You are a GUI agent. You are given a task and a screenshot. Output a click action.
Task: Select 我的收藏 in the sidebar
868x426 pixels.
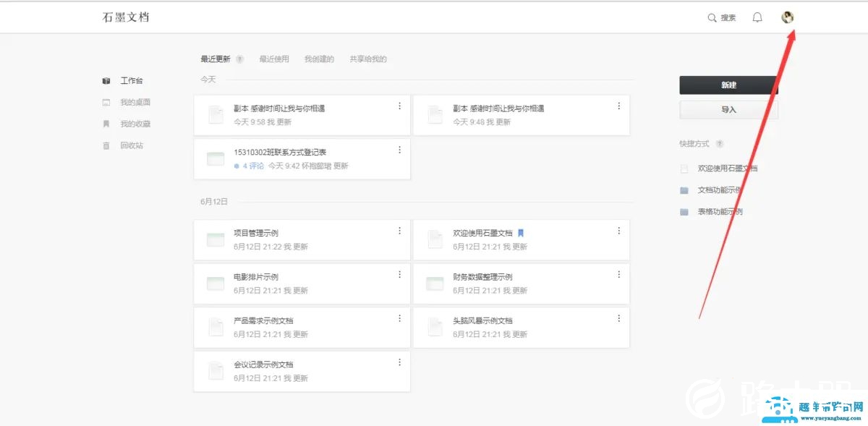coord(135,124)
